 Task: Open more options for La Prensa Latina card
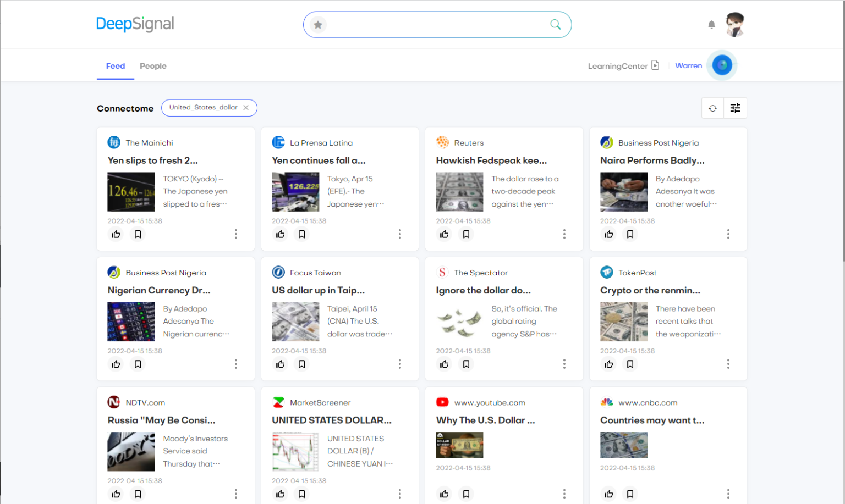click(400, 235)
